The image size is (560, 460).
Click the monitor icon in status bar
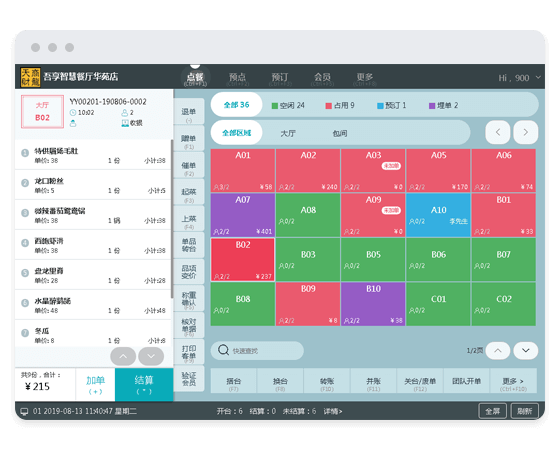[24, 411]
